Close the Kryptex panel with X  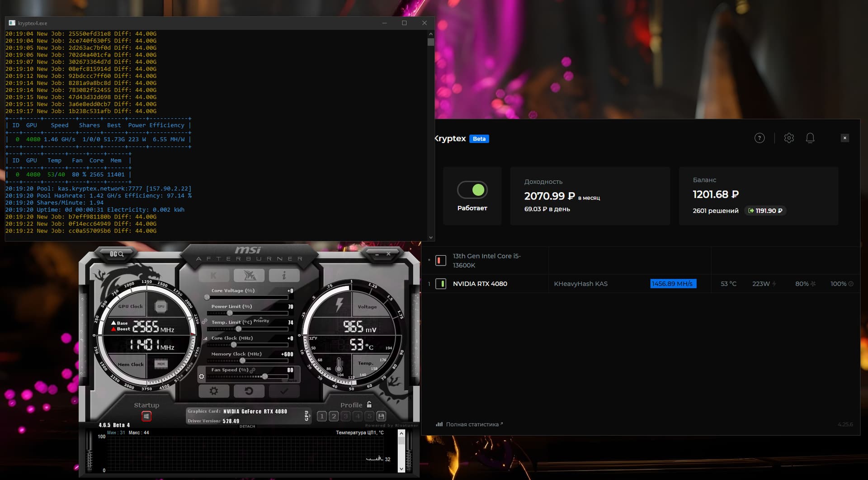[x=844, y=138]
